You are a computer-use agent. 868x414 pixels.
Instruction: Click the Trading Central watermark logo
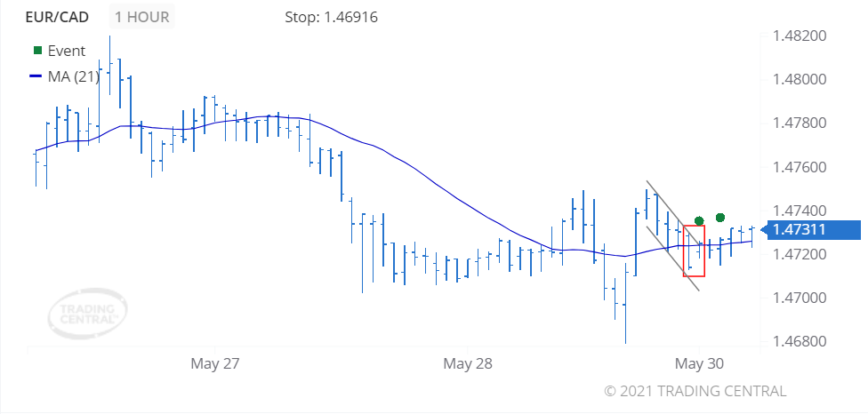(89, 314)
